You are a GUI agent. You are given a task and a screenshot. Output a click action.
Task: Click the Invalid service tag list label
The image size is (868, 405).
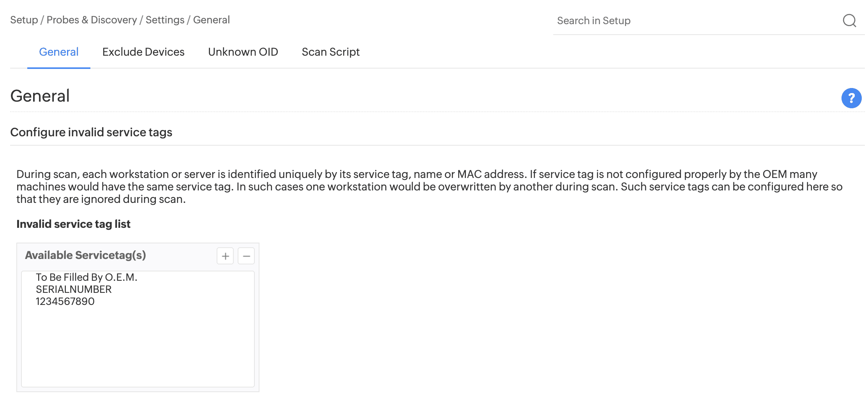(x=73, y=224)
